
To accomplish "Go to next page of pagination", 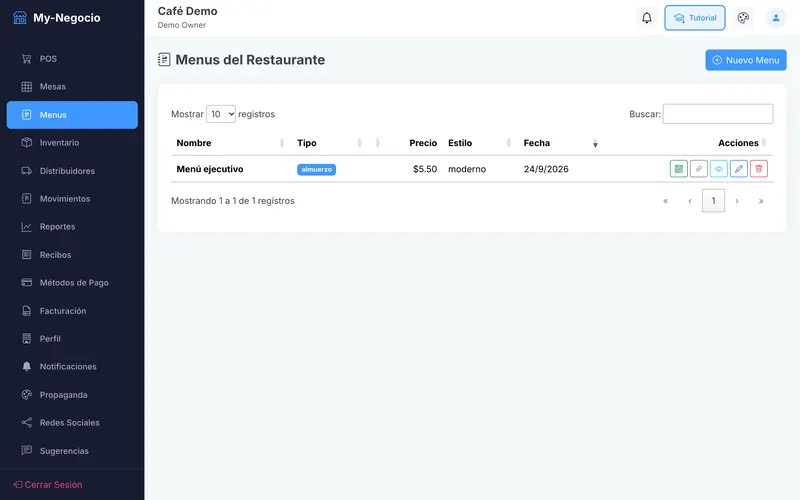I will coord(737,201).
